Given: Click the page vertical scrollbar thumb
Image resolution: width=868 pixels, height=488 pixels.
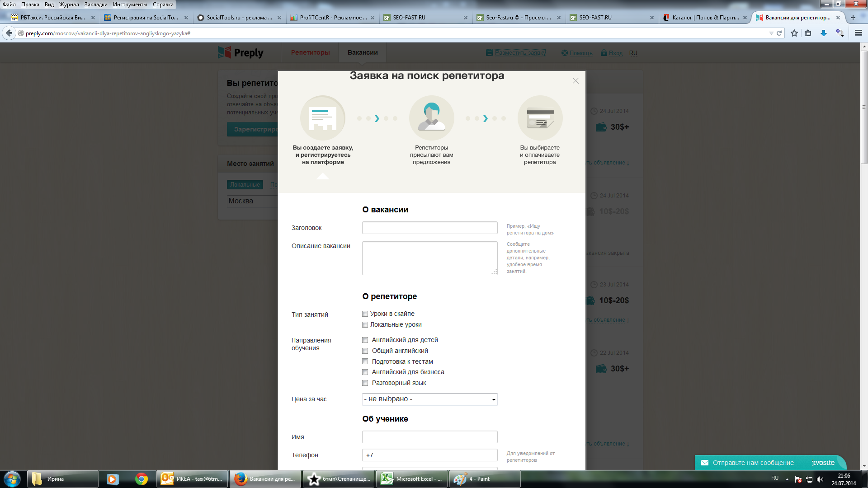Looking at the screenshot, I should tap(864, 106).
